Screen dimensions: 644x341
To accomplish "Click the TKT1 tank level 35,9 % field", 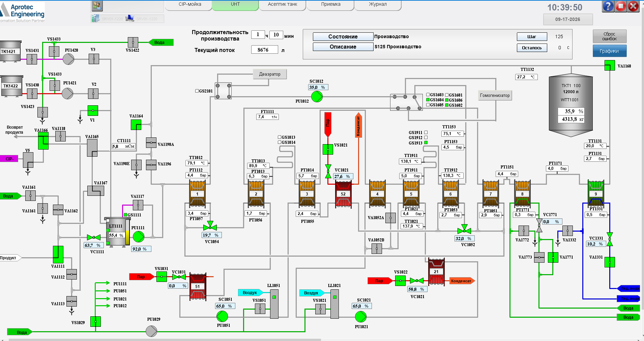I will click(x=571, y=111).
